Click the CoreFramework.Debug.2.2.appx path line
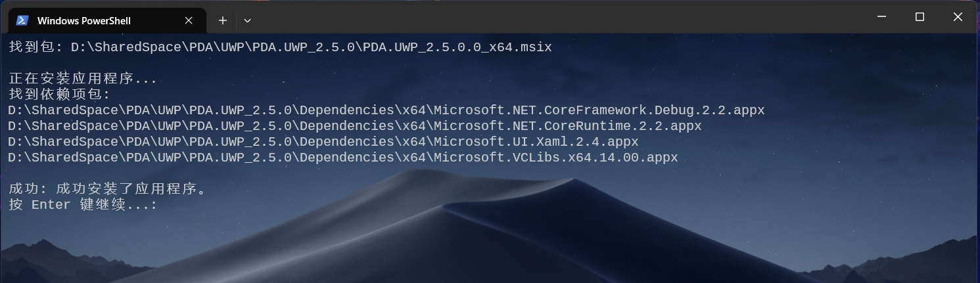Image resolution: width=980 pixels, height=283 pixels. (x=386, y=110)
